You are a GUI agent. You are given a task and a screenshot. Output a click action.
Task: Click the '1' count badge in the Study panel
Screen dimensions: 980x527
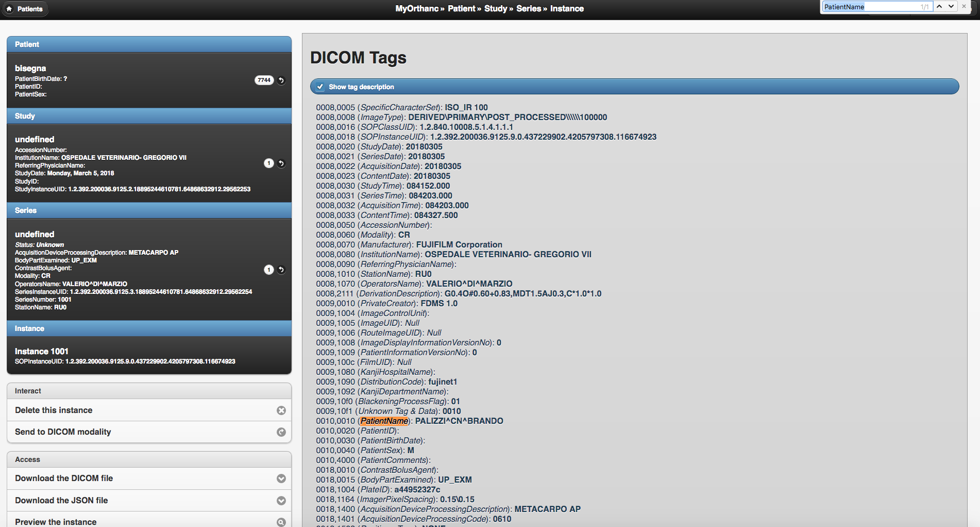(268, 163)
